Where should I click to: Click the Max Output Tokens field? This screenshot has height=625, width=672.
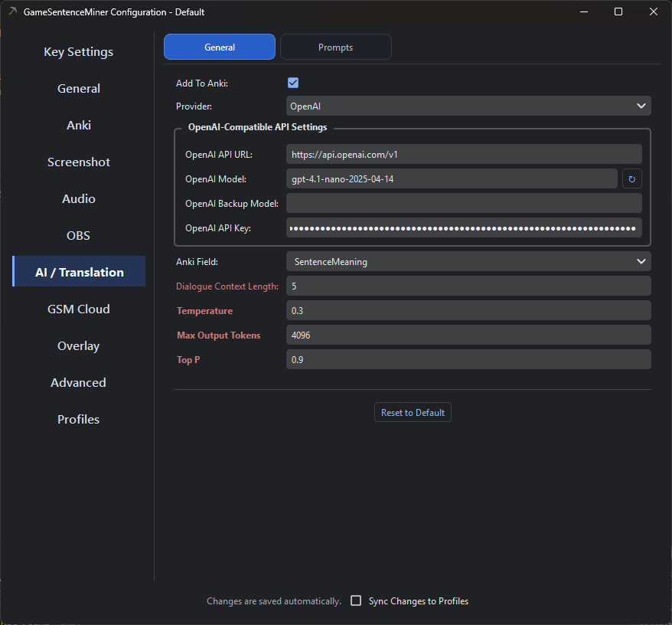click(x=468, y=335)
